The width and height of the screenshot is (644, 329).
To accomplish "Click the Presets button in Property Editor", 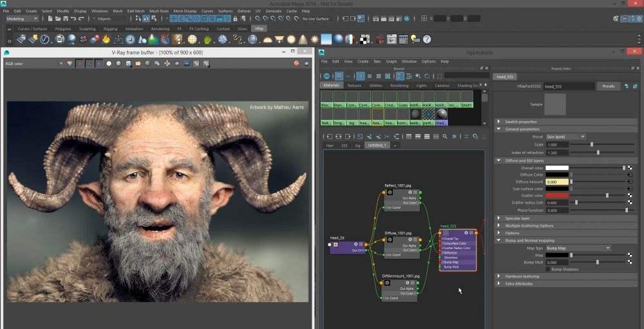I will [x=609, y=86].
